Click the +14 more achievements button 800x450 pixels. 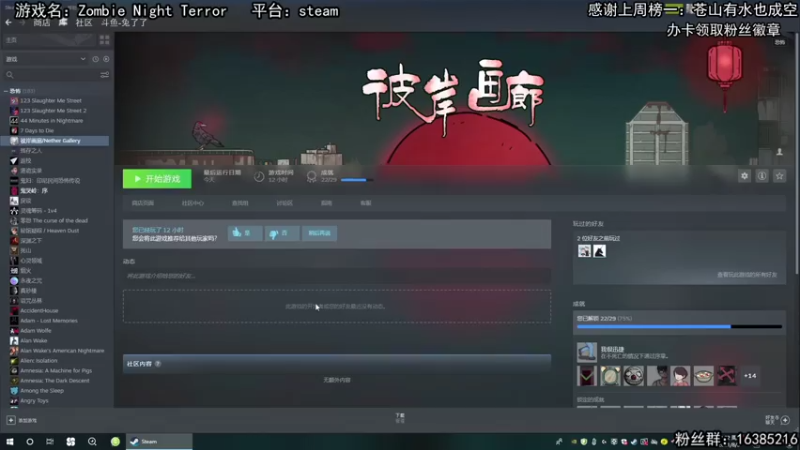point(749,376)
